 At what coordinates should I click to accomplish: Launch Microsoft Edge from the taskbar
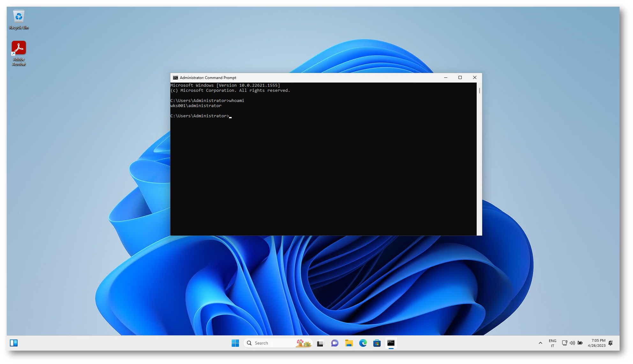click(363, 343)
